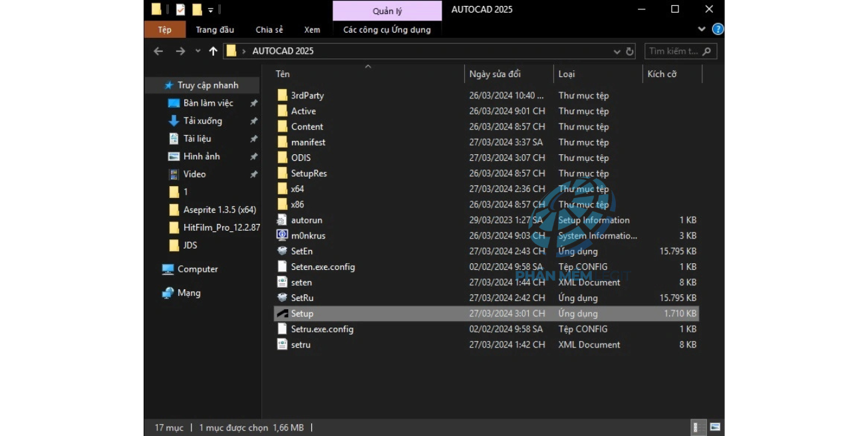Click 17 mục in status bar
The width and height of the screenshot is (868, 436).
coord(169,427)
